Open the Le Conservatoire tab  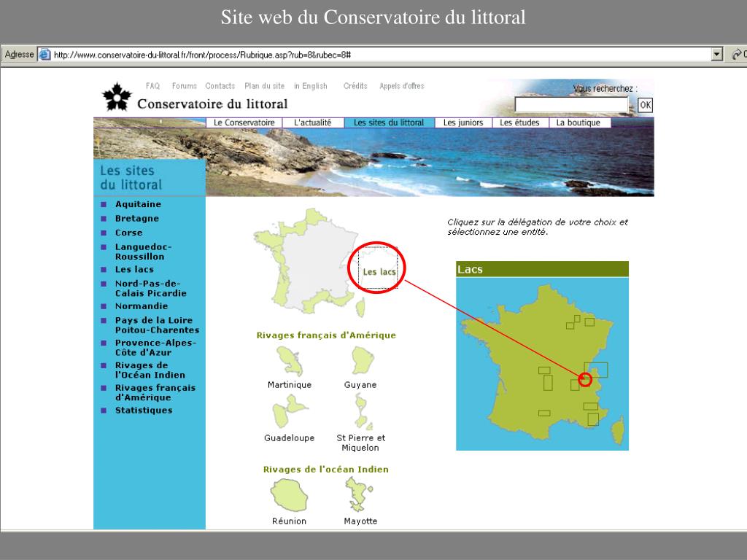click(x=244, y=122)
